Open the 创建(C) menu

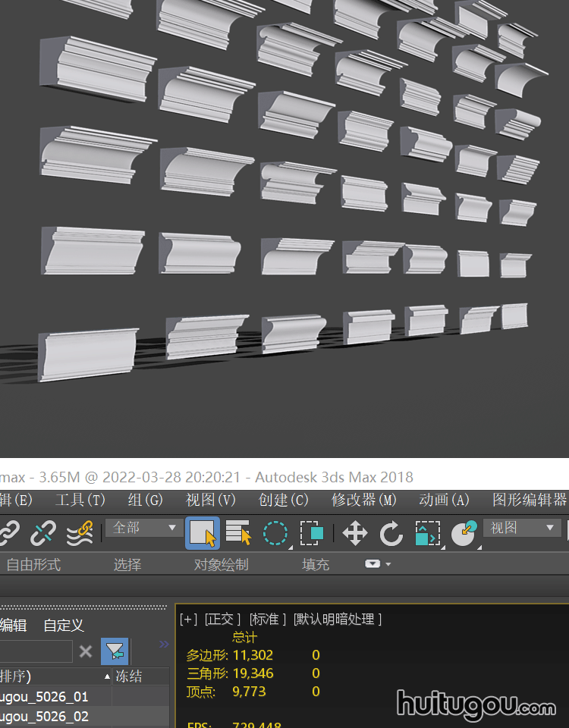coord(284,500)
